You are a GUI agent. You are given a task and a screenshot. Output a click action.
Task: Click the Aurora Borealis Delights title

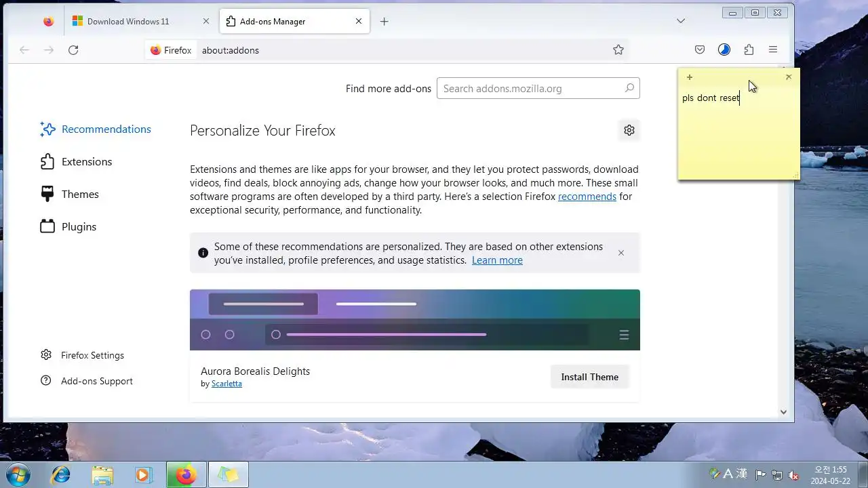[255, 371]
